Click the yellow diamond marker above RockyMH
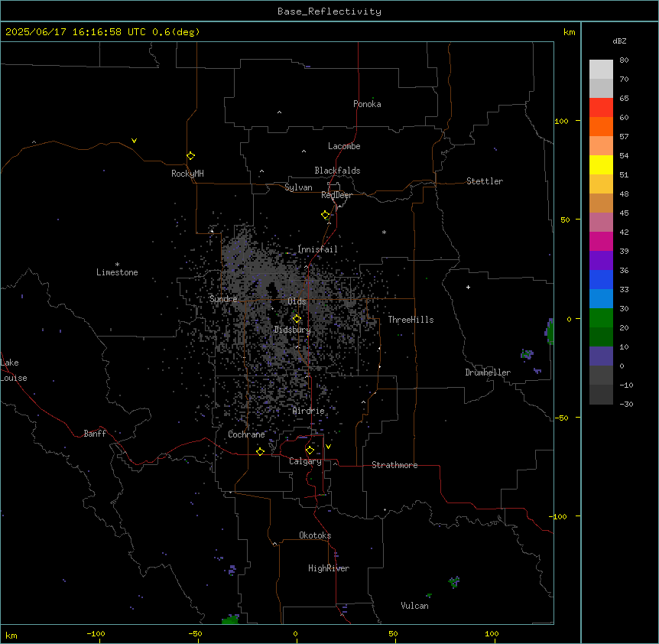The width and height of the screenshot is (659, 644). coord(191,156)
